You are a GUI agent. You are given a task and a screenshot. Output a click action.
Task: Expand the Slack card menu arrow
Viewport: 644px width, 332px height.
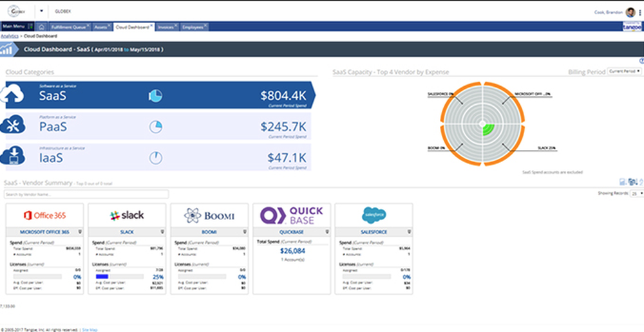pos(163,232)
